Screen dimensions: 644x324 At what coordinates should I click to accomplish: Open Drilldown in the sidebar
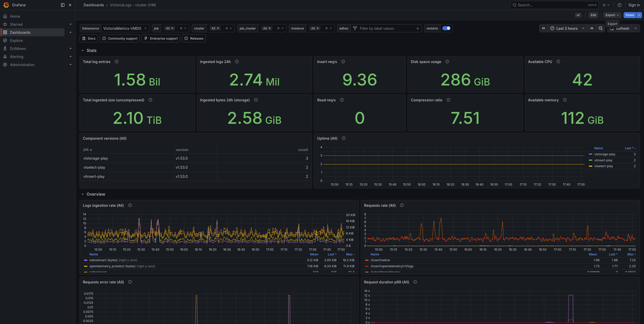[x=18, y=48]
